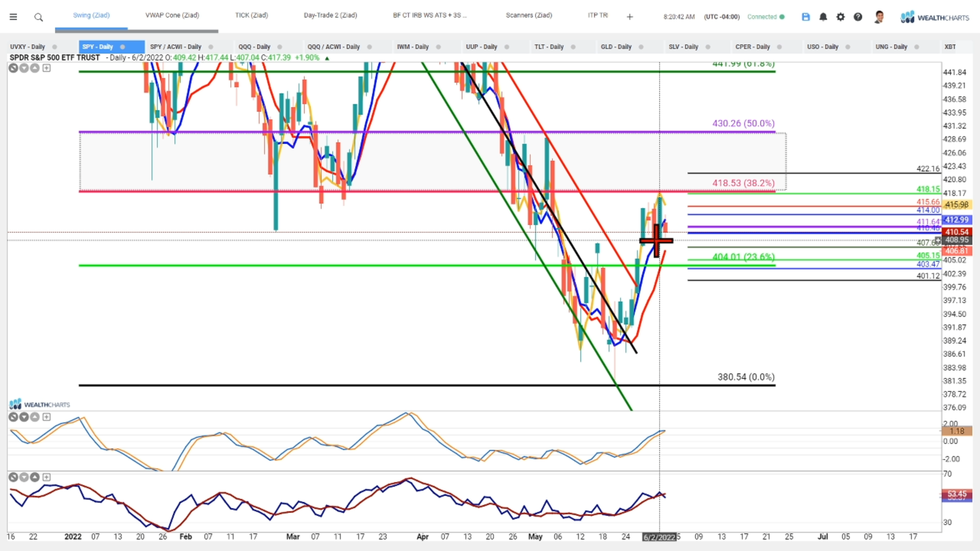The image size is (980, 551).
Task: Open settings gear in top bar
Action: pyautogui.click(x=841, y=17)
